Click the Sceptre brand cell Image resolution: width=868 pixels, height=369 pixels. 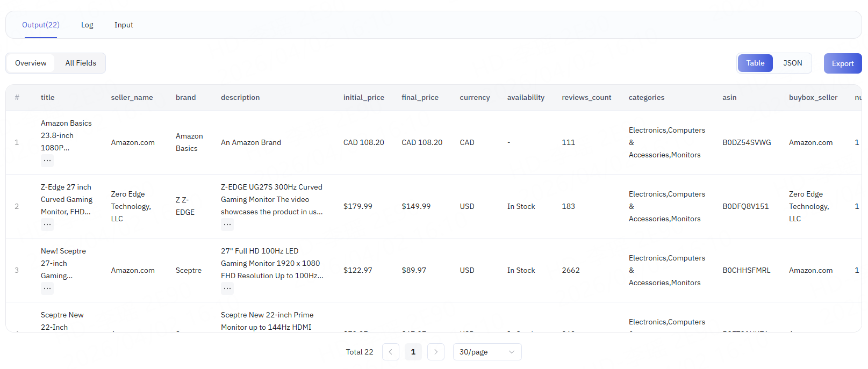coord(189,270)
